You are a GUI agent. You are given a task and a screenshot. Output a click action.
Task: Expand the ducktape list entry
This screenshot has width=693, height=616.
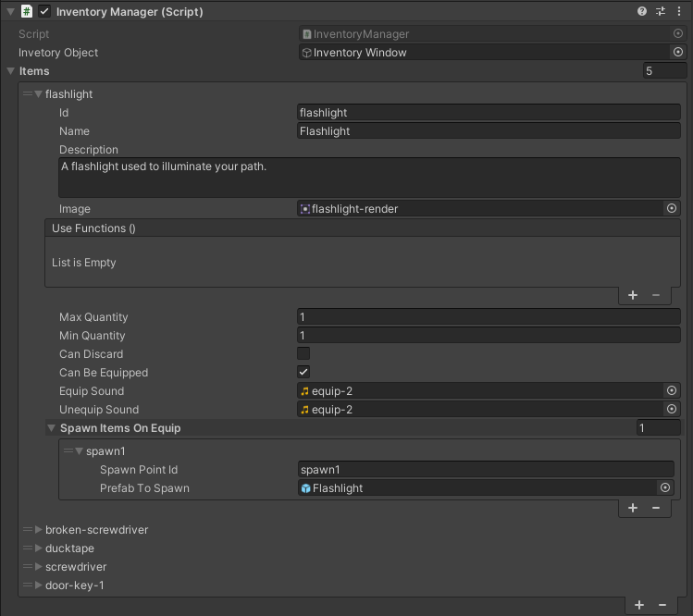(38, 548)
